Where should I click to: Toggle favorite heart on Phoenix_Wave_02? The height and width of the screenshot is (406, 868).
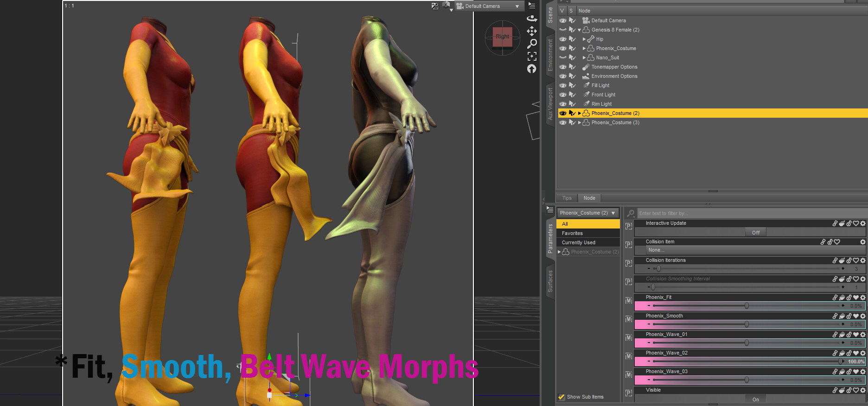pyautogui.click(x=856, y=353)
